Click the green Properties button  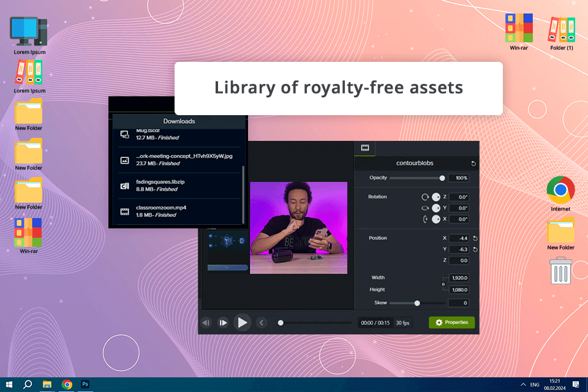(451, 323)
